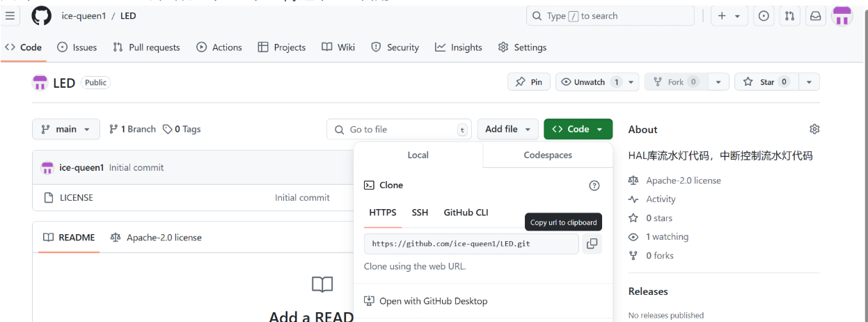Open the 0 forks link
The image size is (868, 322).
(660, 256)
